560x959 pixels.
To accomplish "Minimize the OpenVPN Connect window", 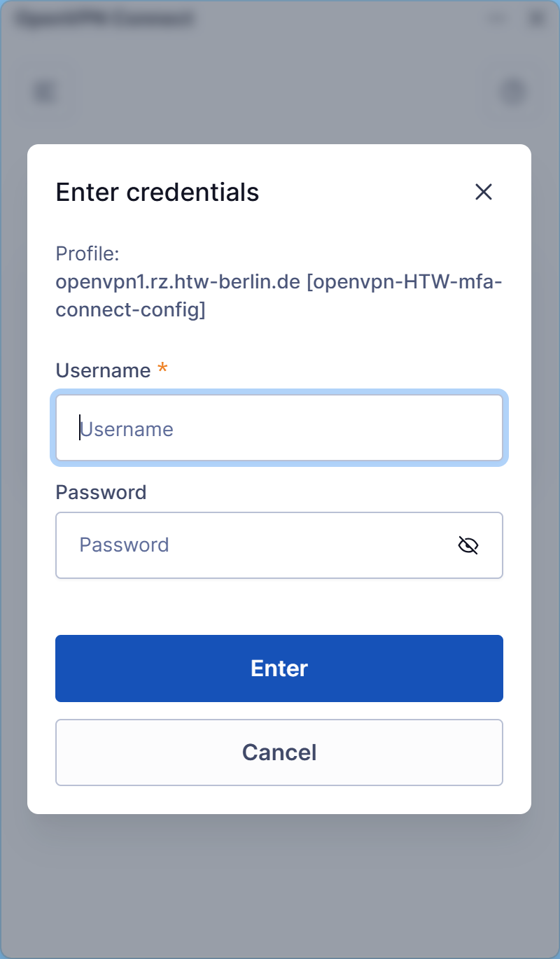I will tap(498, 19).
